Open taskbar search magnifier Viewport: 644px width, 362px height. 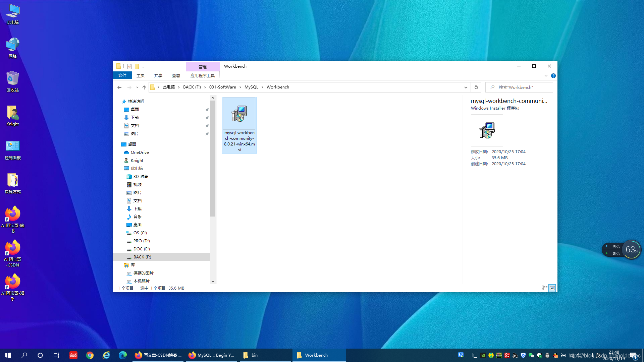[x=24, y=355]
